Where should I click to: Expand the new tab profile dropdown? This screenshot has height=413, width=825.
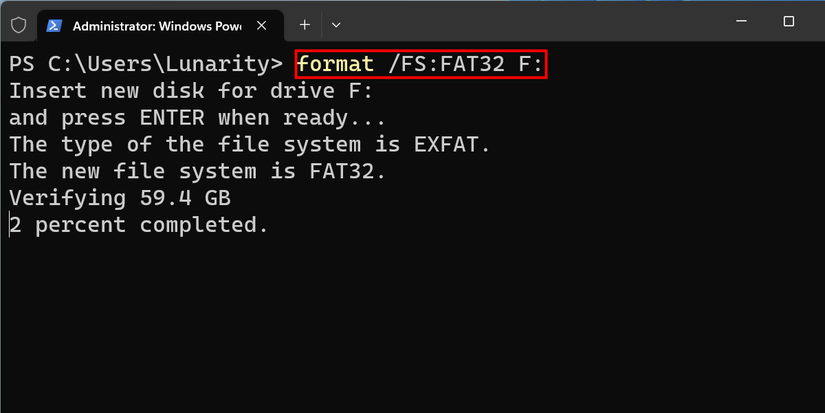point(336,23)
